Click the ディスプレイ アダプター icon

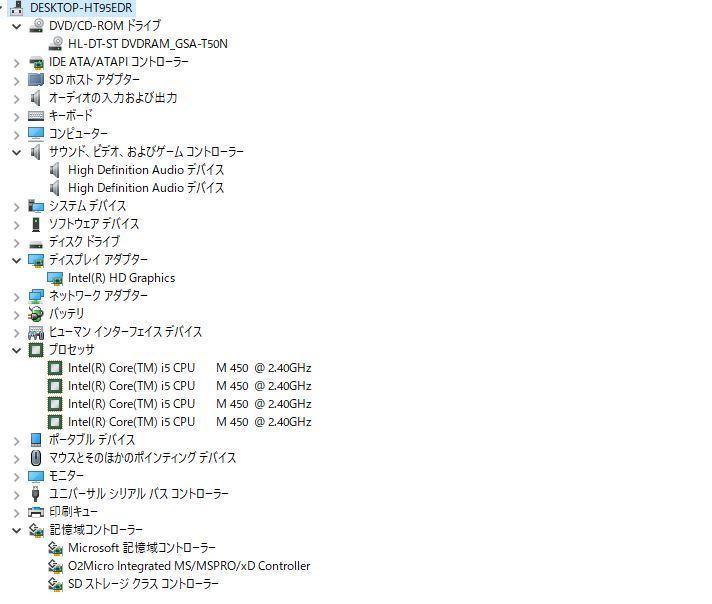tap(36, 260)
